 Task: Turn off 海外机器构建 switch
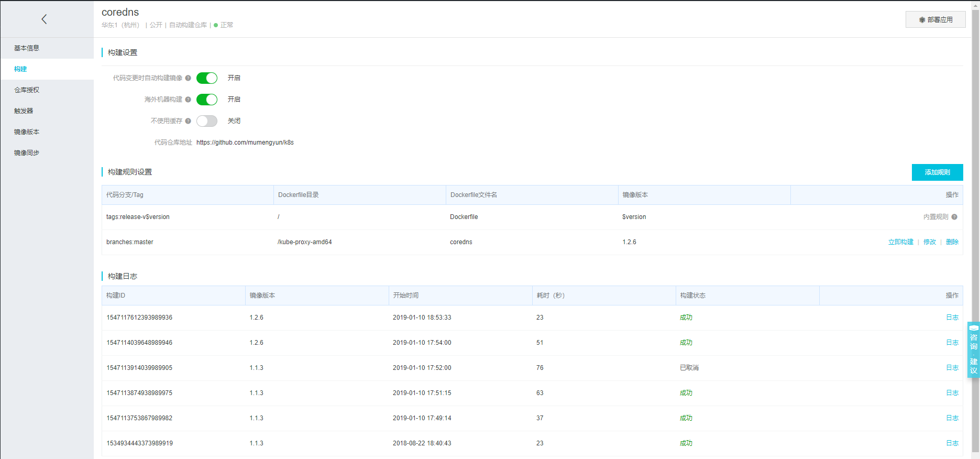tap(207, 100)
